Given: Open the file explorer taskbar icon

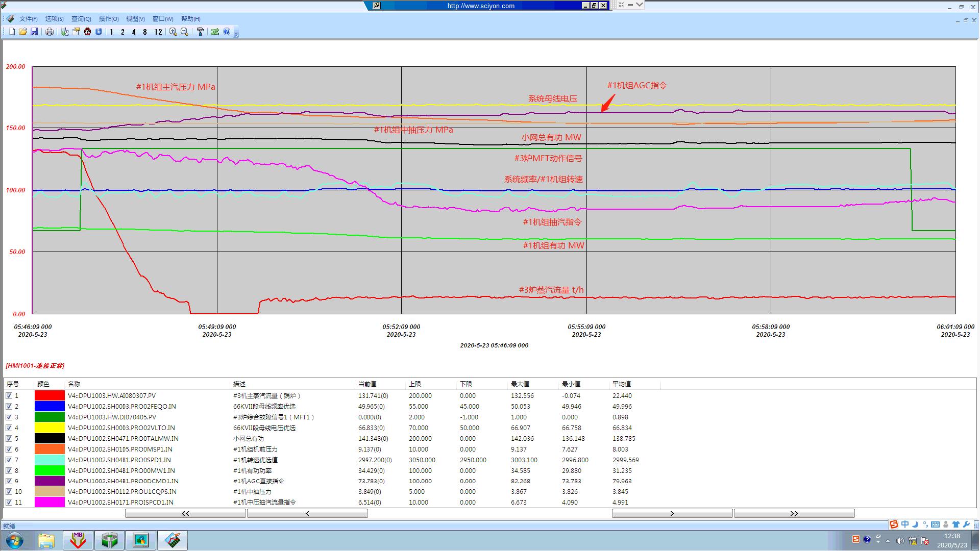Looking at the screenshot, I should point(46,540).
